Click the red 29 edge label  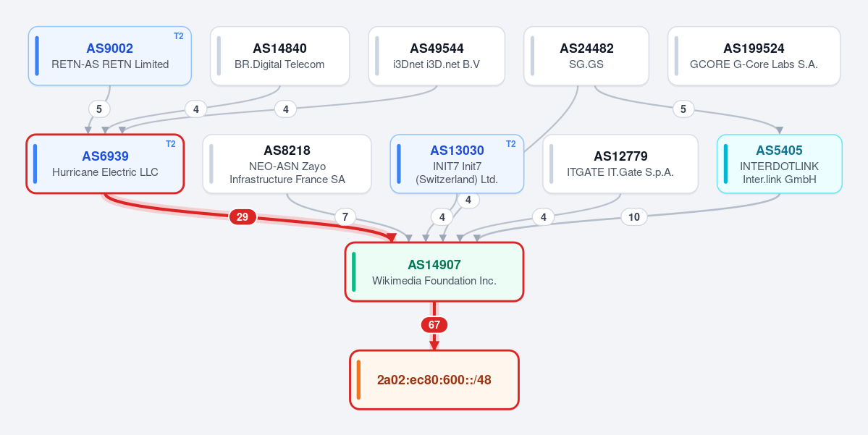coord(243,217)
